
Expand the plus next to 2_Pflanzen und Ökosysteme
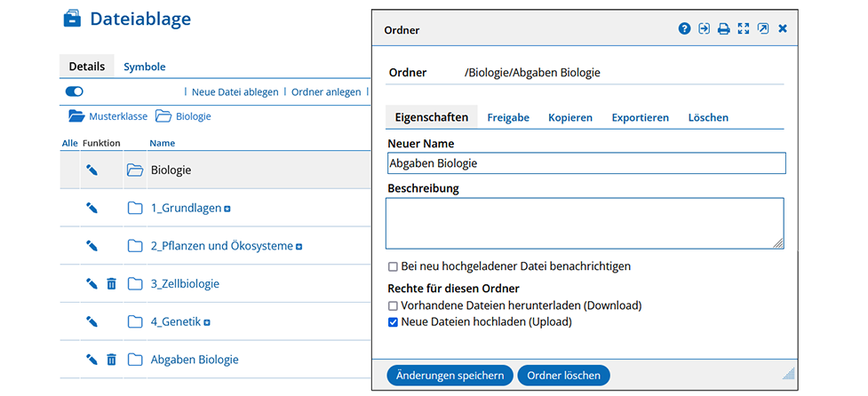[299, 247]
